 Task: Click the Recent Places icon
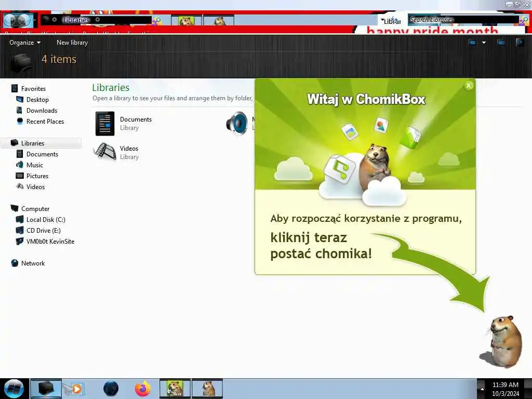[x=20, y=121]
